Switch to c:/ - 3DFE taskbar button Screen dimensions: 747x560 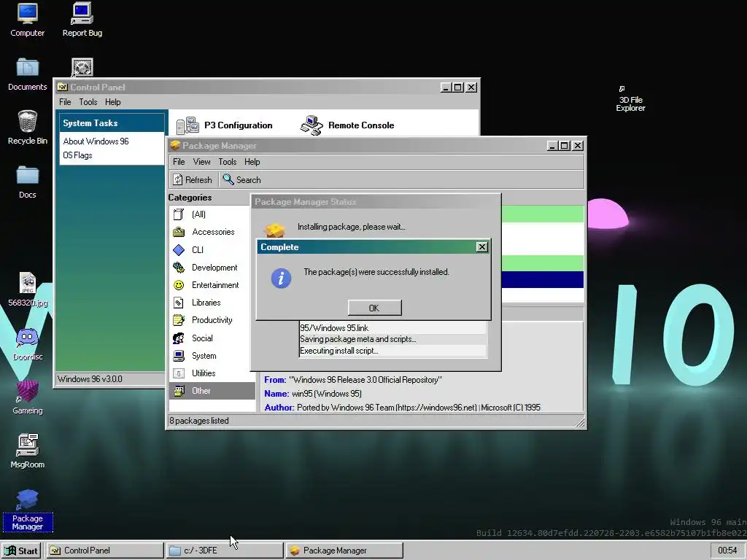pos(225,551)
